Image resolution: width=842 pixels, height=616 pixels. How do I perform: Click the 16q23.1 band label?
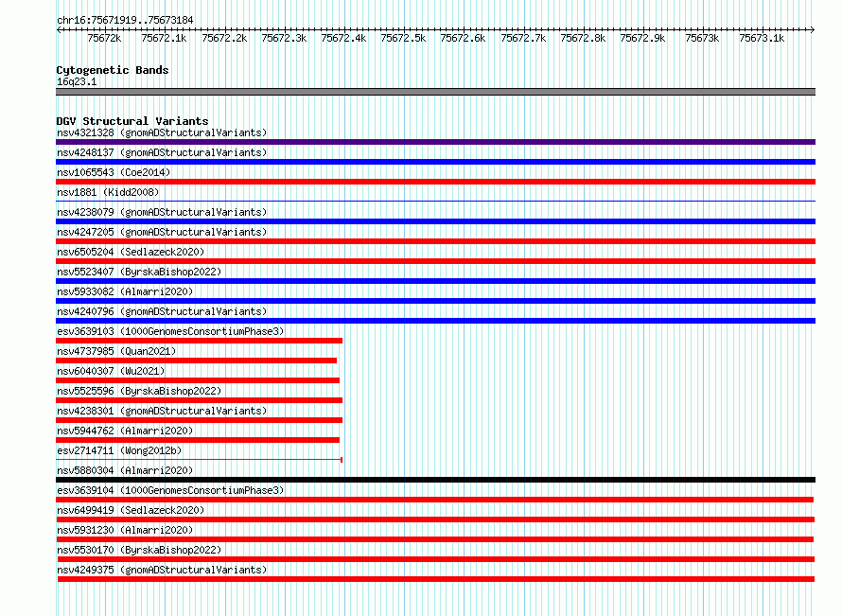pyautogui.click(x=77, y=81)
